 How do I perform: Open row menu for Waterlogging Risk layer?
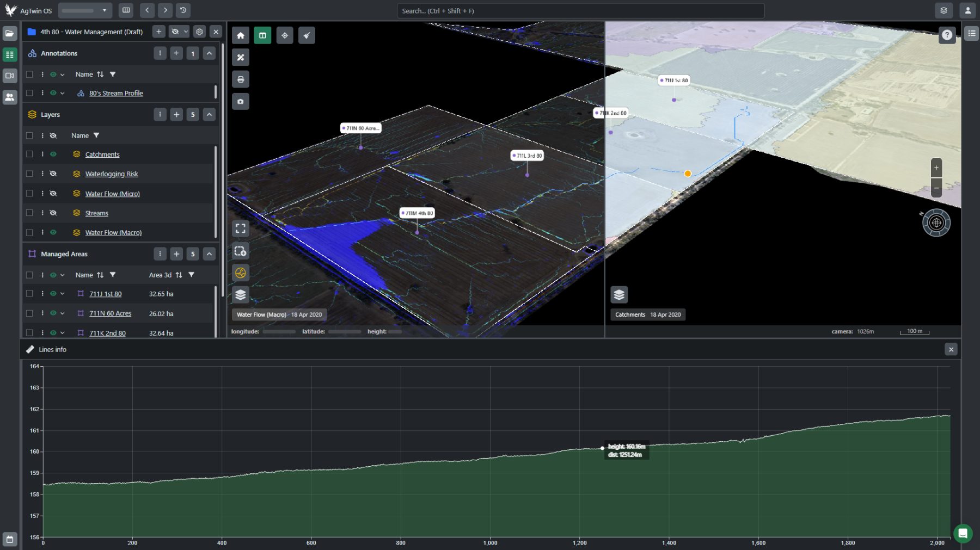point(42,174)
